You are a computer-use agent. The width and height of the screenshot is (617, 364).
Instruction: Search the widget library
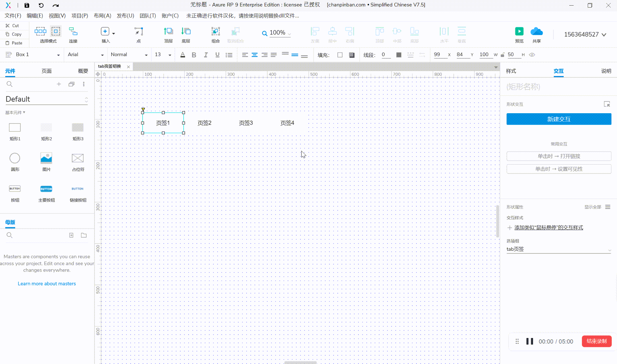point(10,84)
